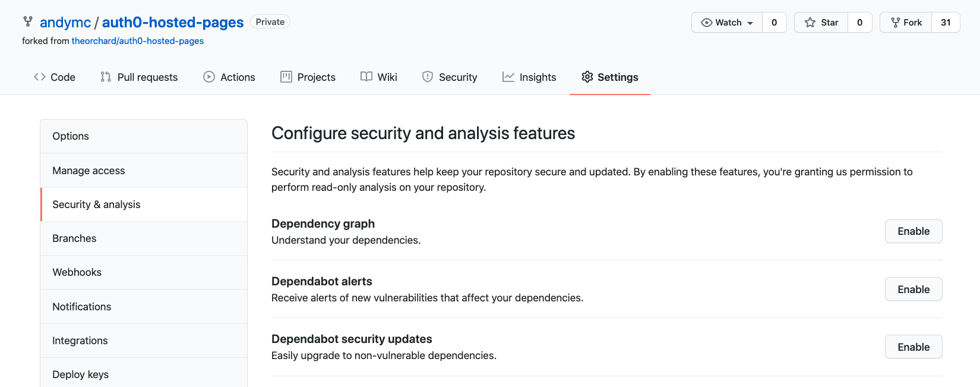Click the Pull requests icon
The image size is (980, 387).
tap(106, 77)
